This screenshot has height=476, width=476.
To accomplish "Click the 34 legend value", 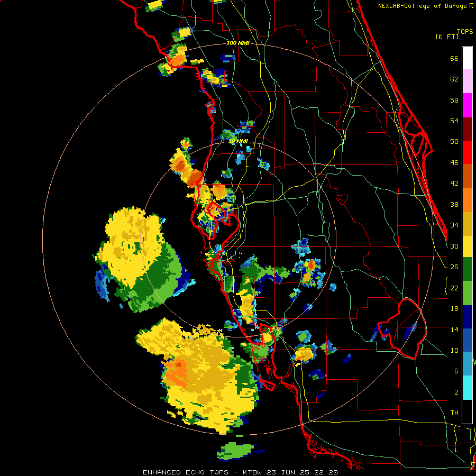I will coord(454,225).
